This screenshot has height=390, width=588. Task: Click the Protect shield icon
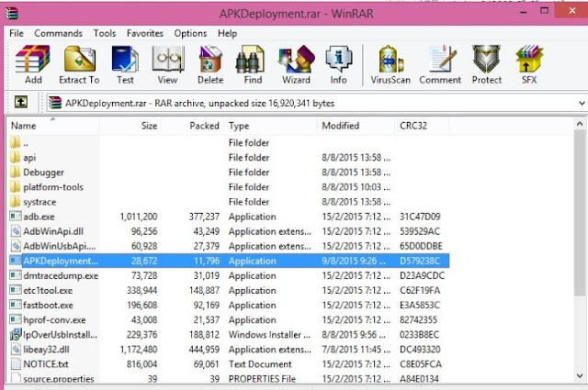(486, 64)
